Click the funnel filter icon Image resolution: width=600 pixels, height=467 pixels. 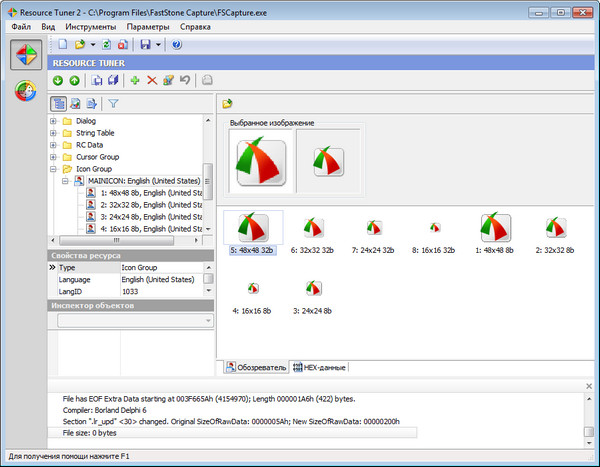coord(113,103)
